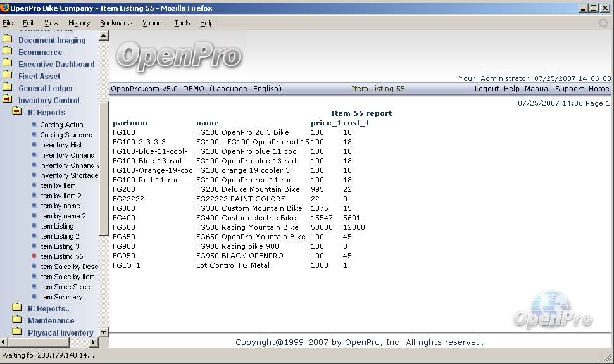Click the General Ledger folder icon

click(8, 88)
